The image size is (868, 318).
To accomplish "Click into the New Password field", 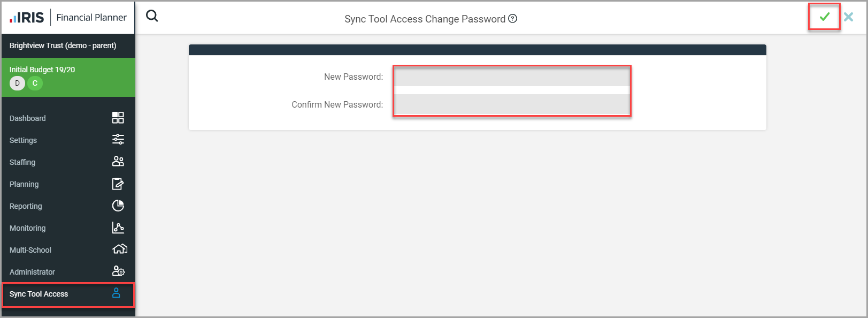I will tap(512, 77).
